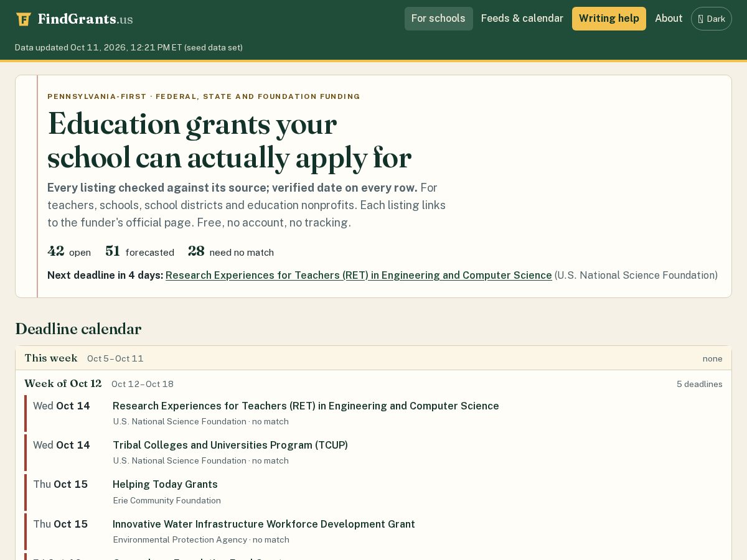Open the Writing help page
Screen dimensions: 747x560
tap(609, 19)
